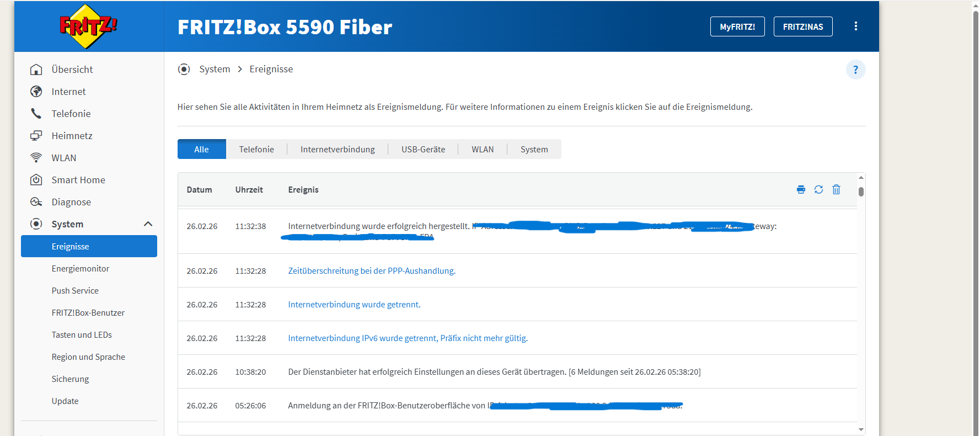The width and height of the screenshot is (980, 436).
Task: Click 'Der Dienstanbieter hat erfolgreich Einstellungen' event text
Action: point(494,372)
